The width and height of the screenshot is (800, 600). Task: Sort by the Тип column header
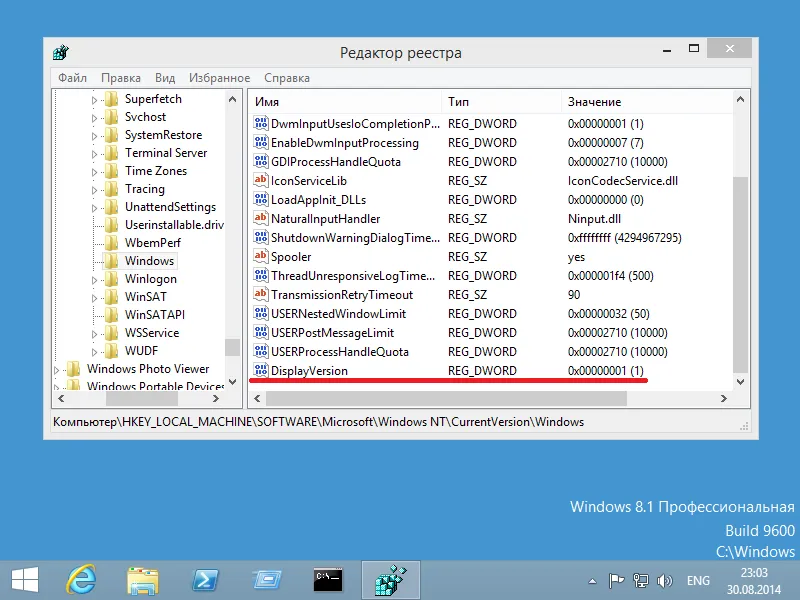[x=502, y=102]
